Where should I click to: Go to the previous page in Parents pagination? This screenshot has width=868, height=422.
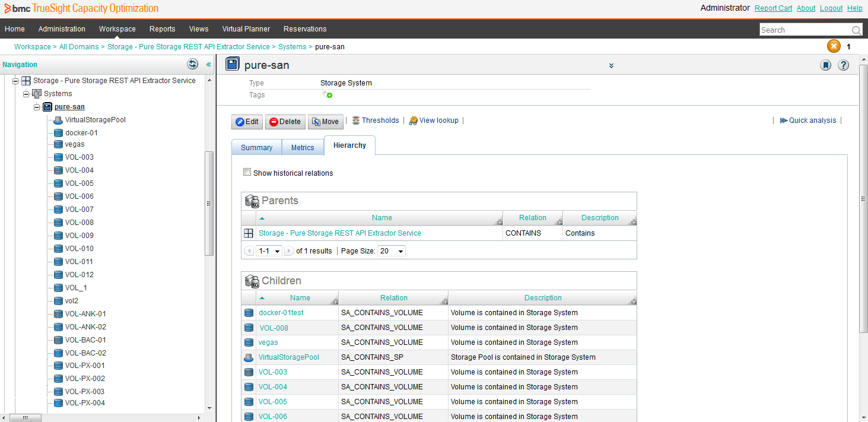pos(249,251)
